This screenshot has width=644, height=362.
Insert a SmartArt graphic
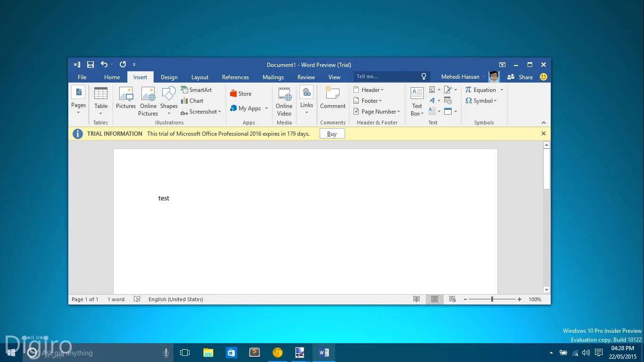click(x=197, y=90)
